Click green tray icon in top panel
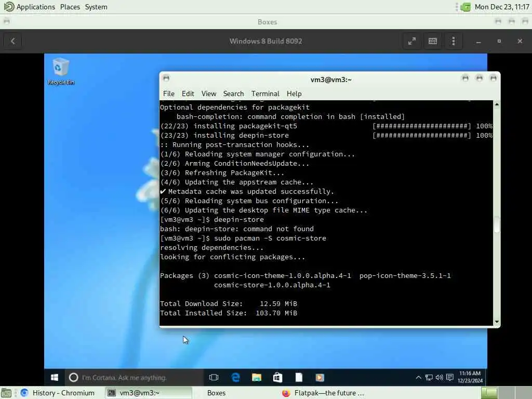 pyautogui.click(x=465, y=7)
